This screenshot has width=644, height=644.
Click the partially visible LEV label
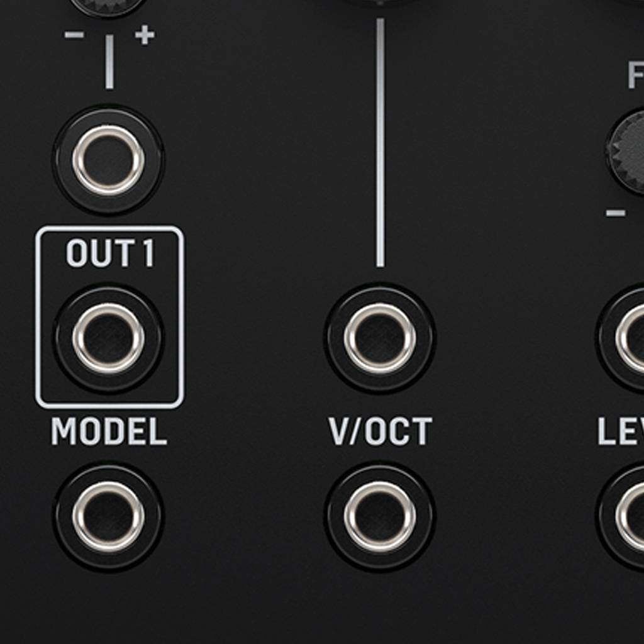[621, 431]
